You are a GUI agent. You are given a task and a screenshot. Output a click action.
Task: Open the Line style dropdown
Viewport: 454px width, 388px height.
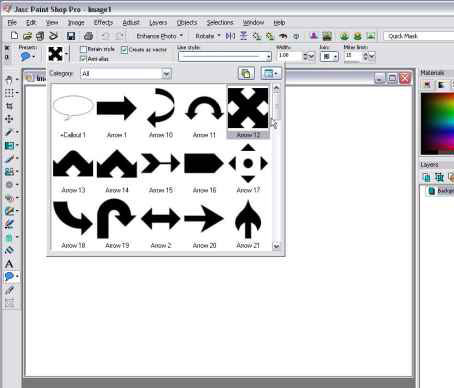pyautogui.click(x=268, y=57)
